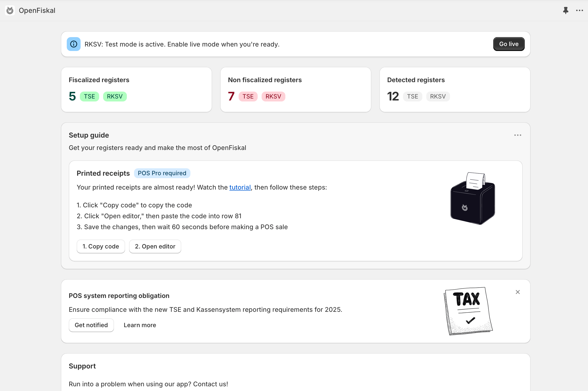Image resolution: width=588 pixels, height=391 pixels.
Task: Open Setup guide three-dot menu
Action: click(518, 135)
